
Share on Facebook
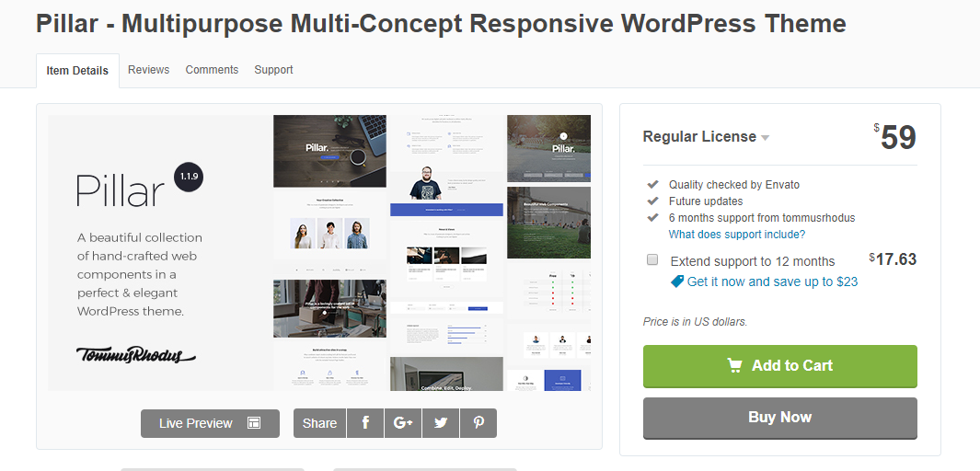(x=365, y=423)
